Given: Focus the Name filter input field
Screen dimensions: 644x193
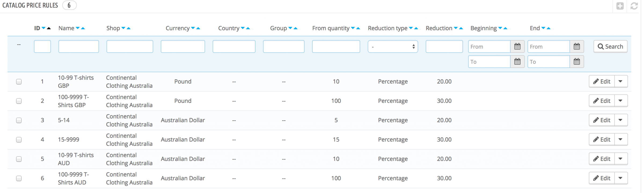Looking at the screenshot, I should click(x=79, y=46).
